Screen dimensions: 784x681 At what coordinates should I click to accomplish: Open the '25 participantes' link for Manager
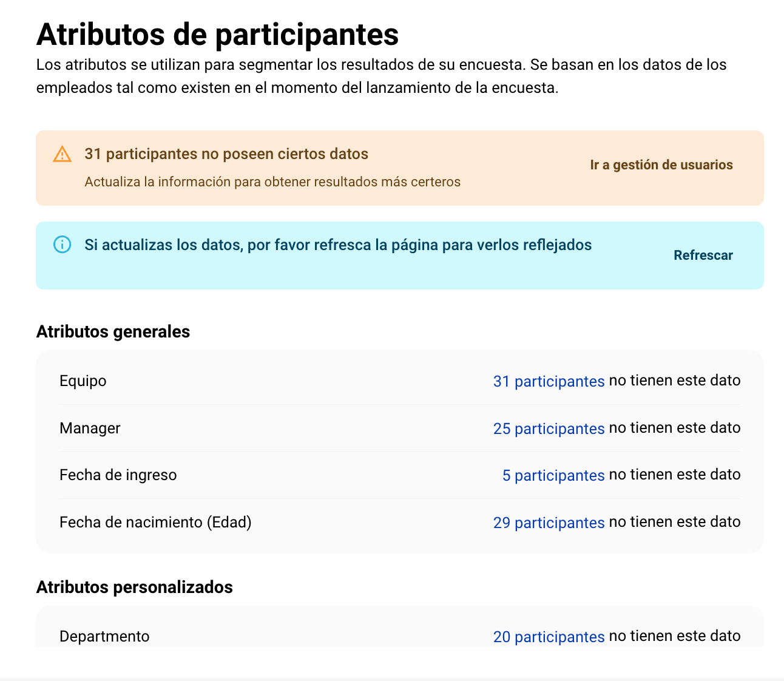[549, 429]
